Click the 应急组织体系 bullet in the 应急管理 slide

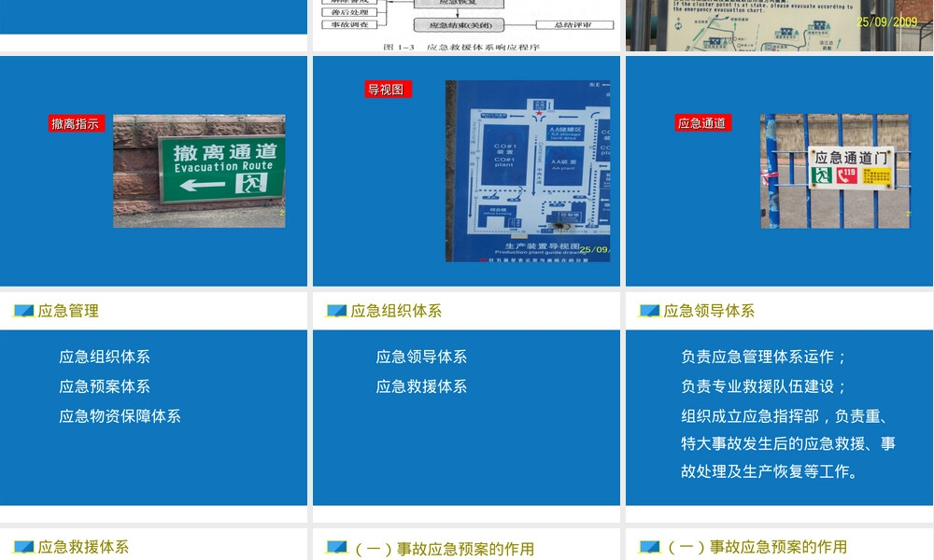pos(105,357)
